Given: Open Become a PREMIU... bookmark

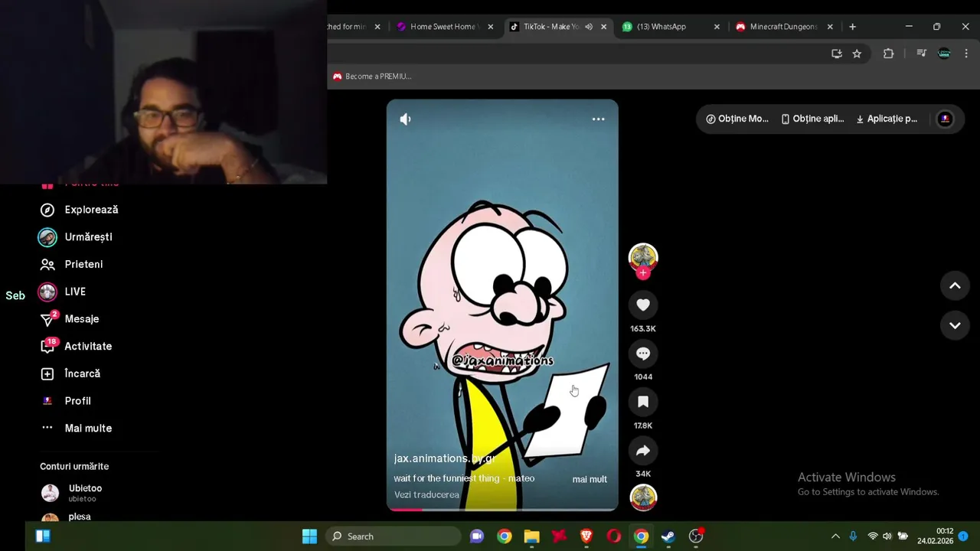Looking at the screenshot, I should pos(372,77).
